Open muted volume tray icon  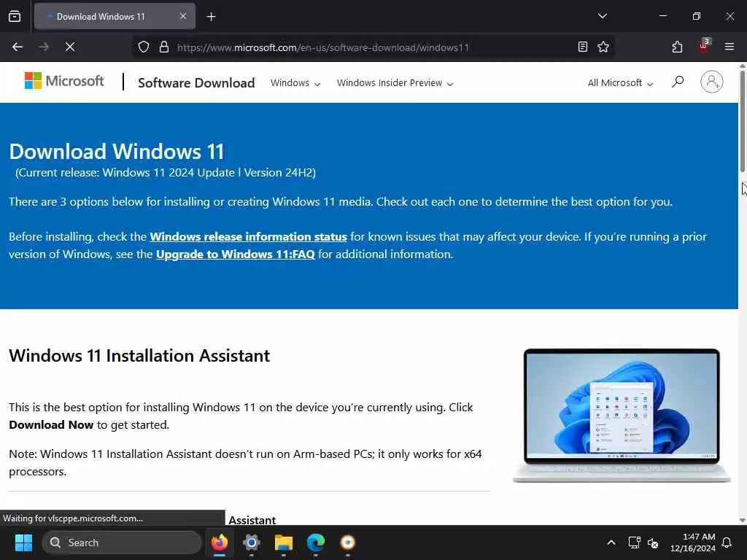653,542
